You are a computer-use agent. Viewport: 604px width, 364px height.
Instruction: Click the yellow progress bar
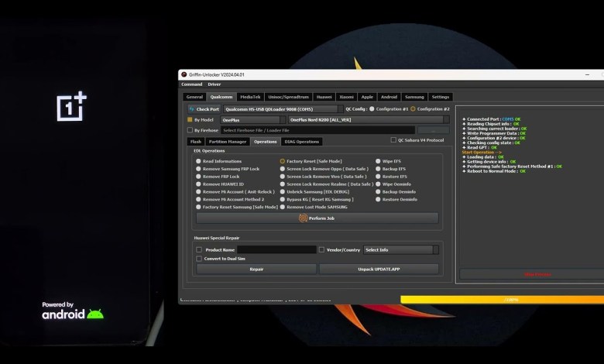coord(503,300)
